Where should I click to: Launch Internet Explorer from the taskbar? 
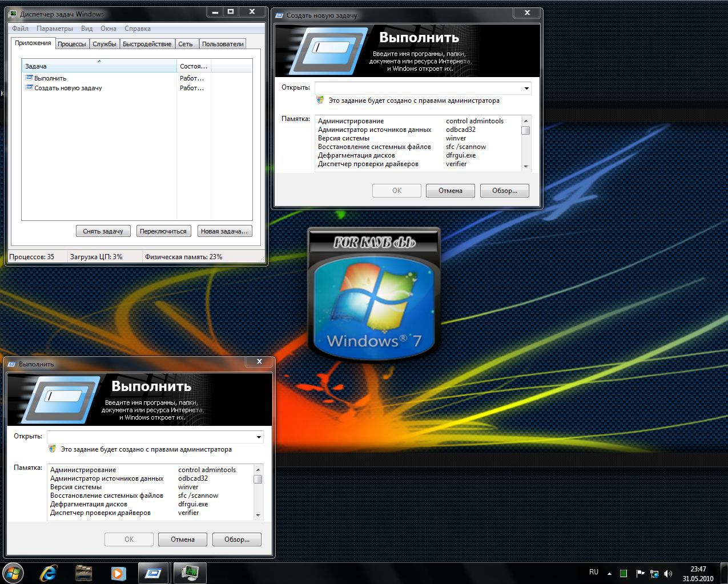tap(48, 573)
